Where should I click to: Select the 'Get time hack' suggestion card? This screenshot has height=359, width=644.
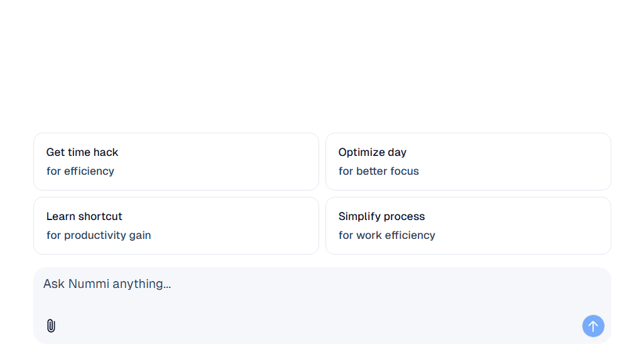176,162
